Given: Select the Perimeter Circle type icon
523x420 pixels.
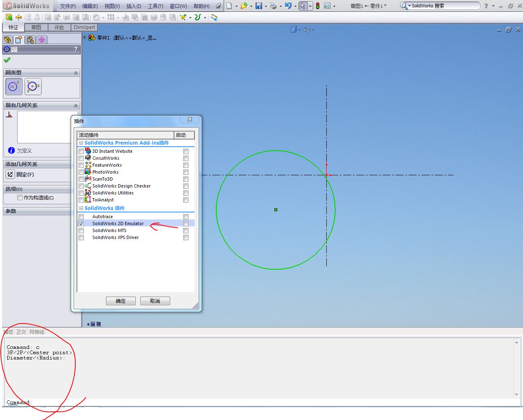Looking at the screenshot, I should pos(33,87).
